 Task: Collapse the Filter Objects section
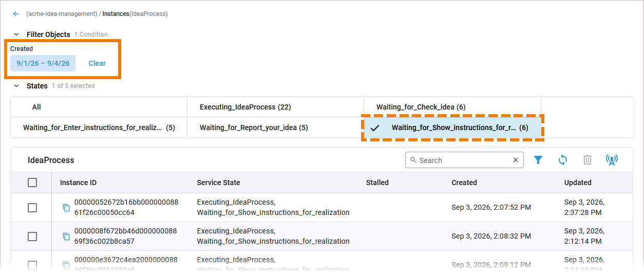16,34
